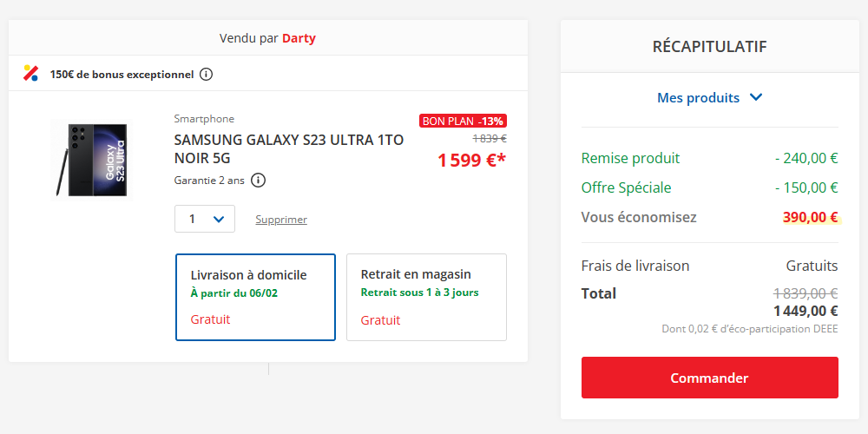868x434 pixels.
Task: Click info icon beside Garantie 2 ans
Action: pos(258,180)
